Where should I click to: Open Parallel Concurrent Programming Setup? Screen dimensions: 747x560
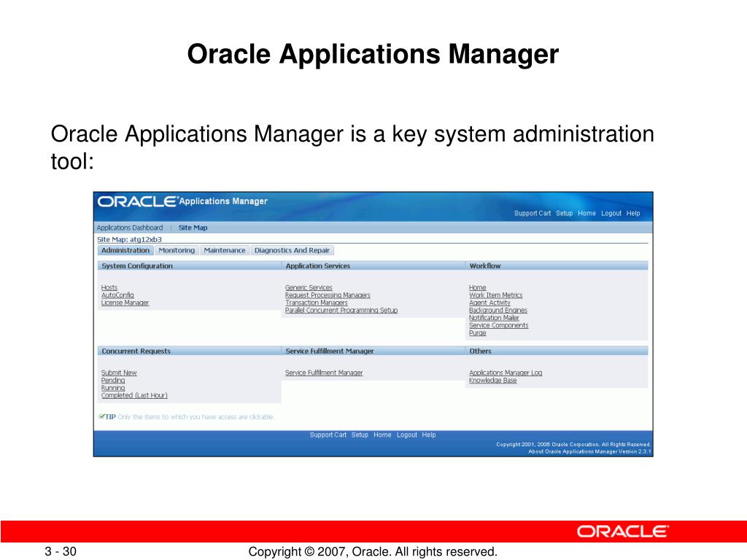[x=341, y=311]
